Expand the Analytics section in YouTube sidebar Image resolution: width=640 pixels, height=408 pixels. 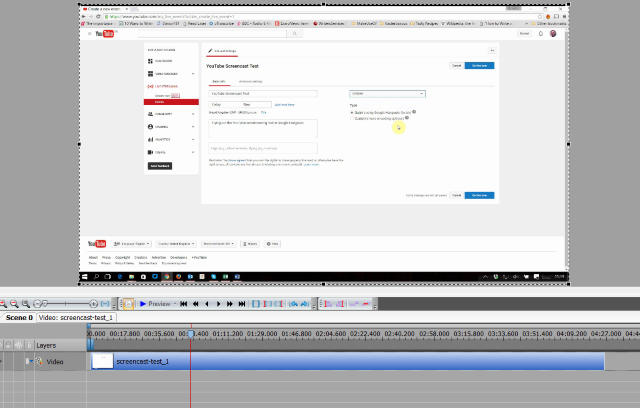coord(193,140)
